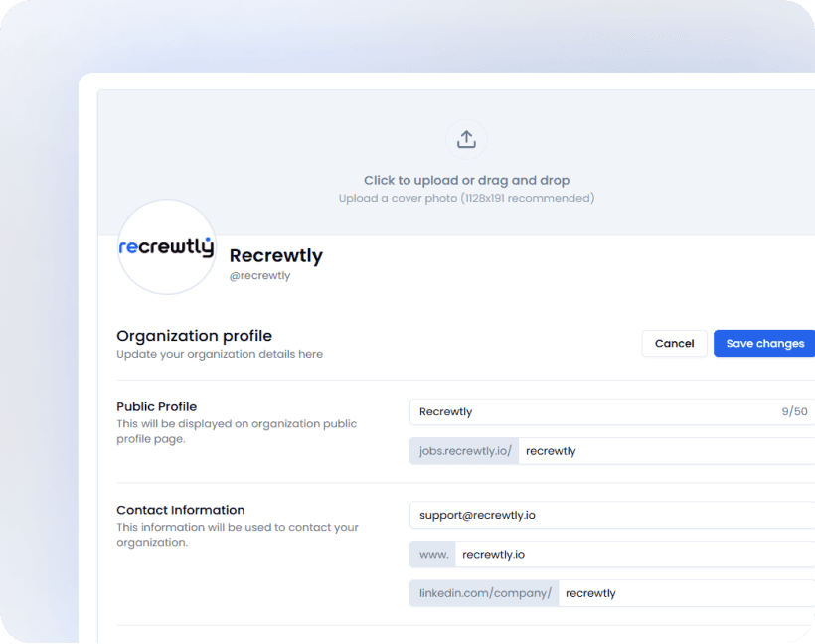The width and height of the screenshot is (815, 644).
Task: Edit the support@recrewtly.io email field
Action: pos(612,515)
